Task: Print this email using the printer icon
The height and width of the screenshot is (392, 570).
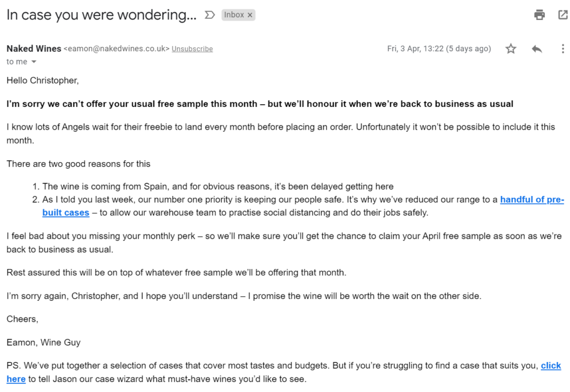Action: [x=539, y=15]
